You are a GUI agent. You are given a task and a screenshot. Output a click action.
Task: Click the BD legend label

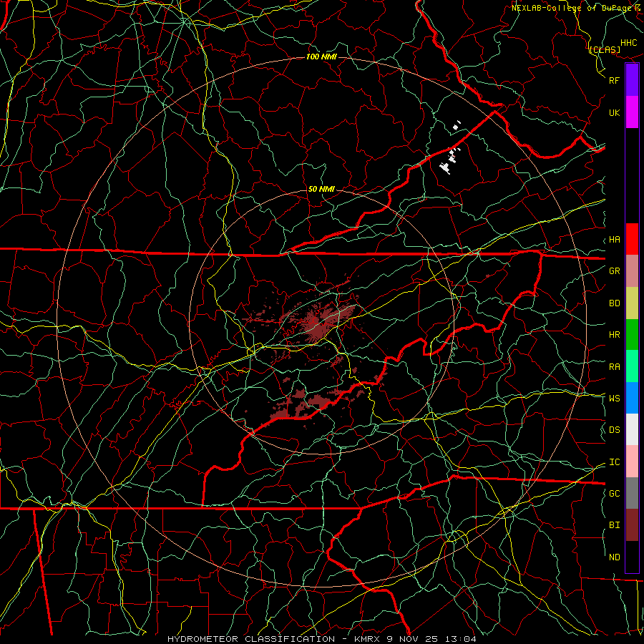point(614,303)
